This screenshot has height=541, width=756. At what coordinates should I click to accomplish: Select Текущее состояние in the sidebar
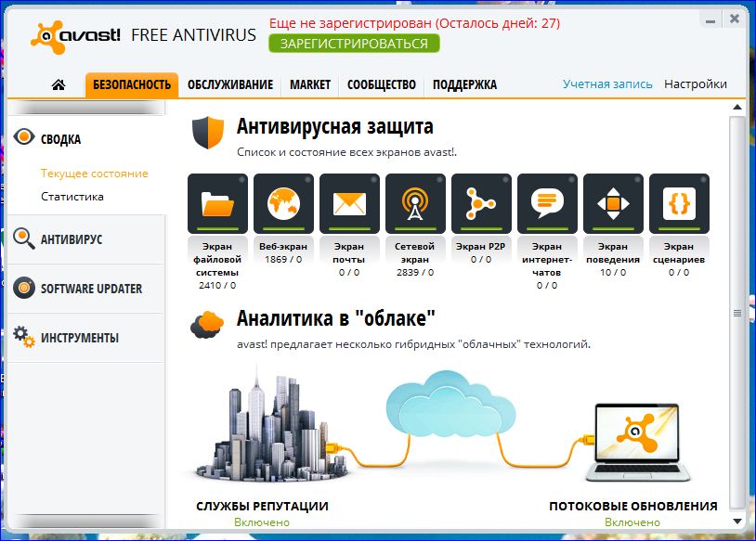pyautogui.click(x=95, y=174)
